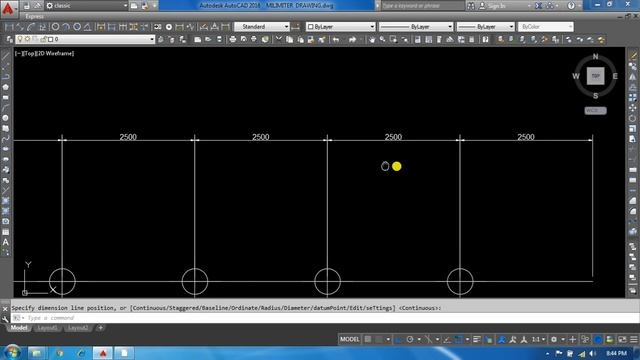Add a new layout with plus tab

coord(100,328)
